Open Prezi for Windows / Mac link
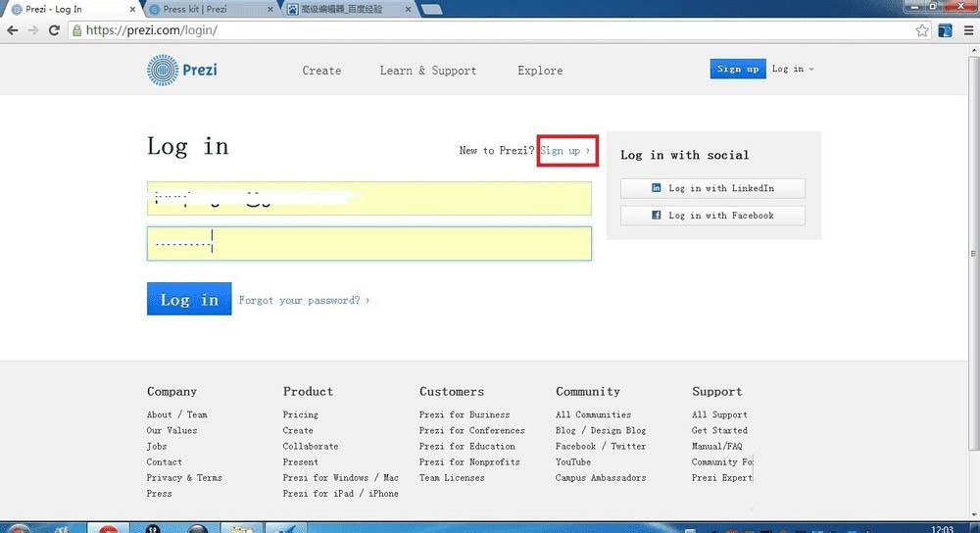This screenshot has height=533, width=980. pyautogui.click(x=341, y=477)
